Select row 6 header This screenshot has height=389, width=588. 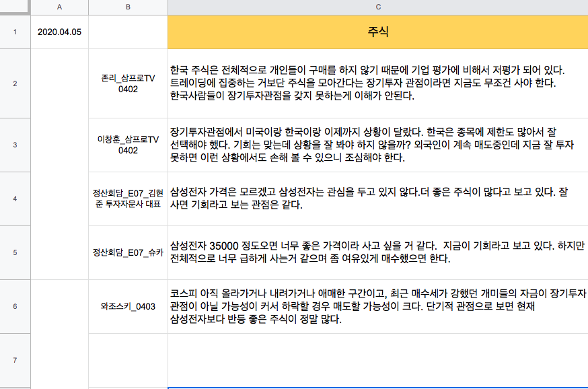[15, 306]
